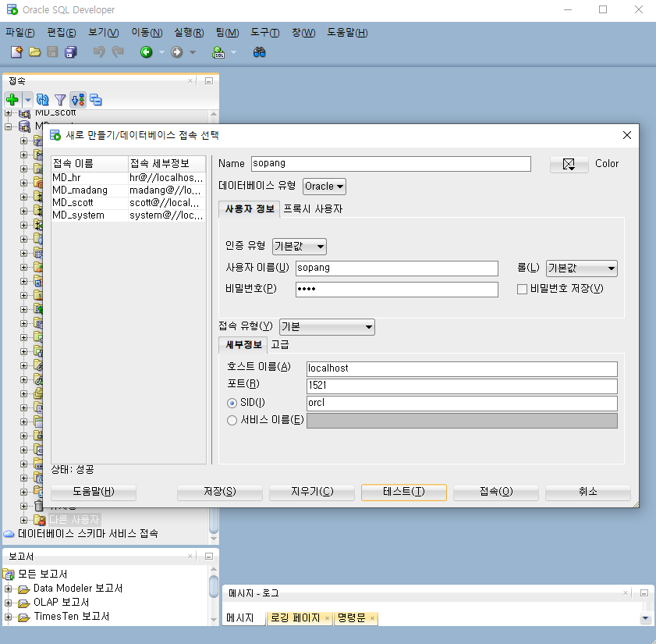Open the 도움말 menu in menu bar

[347, 33]
